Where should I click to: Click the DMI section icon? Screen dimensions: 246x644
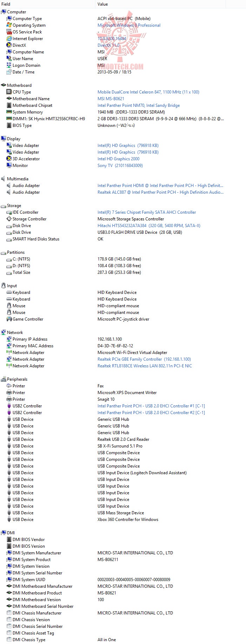[x=4, y=533]
